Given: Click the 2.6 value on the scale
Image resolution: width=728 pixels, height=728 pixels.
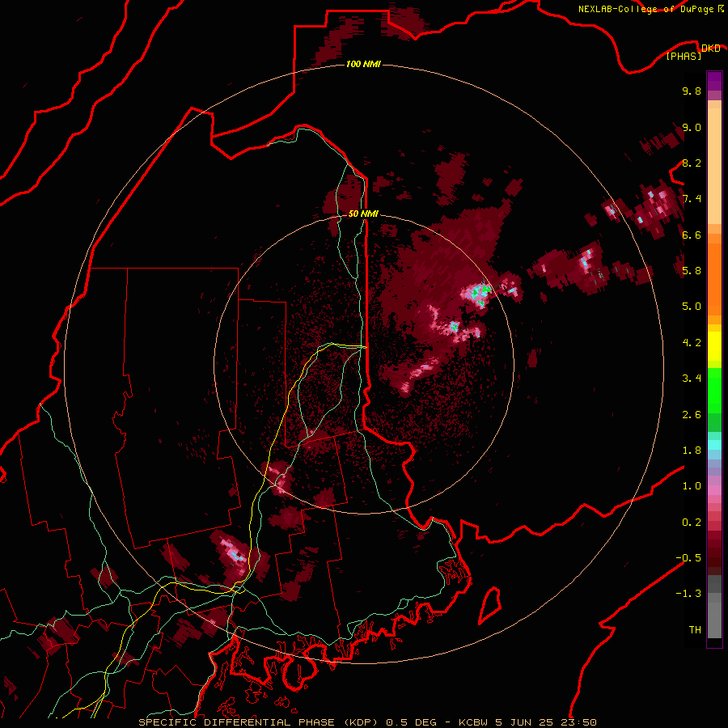Looking at the screenshot, I should [x=692, y=414].
